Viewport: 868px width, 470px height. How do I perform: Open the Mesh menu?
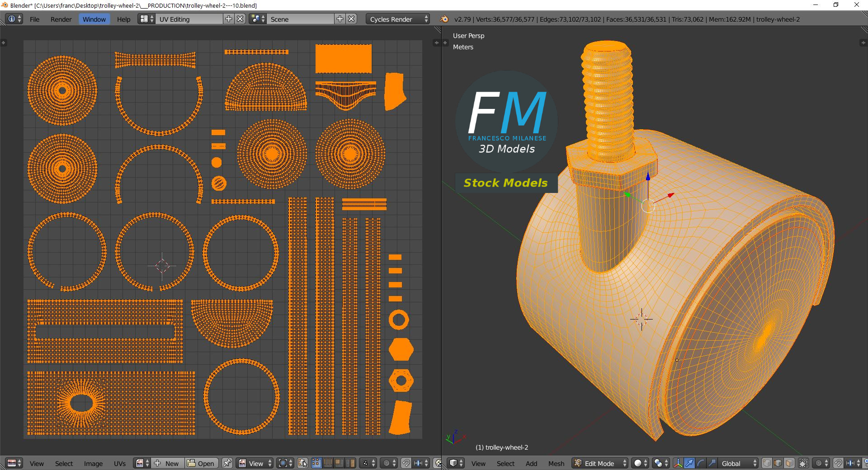click(556, 463)
